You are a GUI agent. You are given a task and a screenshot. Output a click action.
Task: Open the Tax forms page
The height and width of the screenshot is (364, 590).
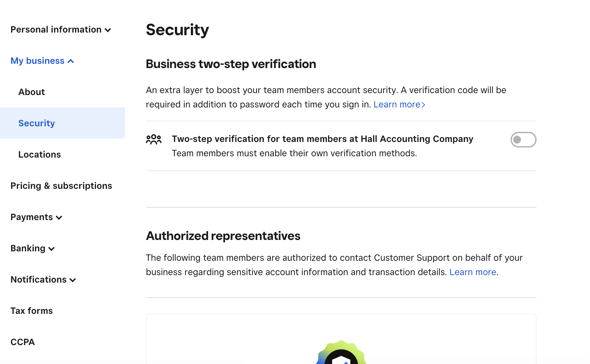(31, 311)
